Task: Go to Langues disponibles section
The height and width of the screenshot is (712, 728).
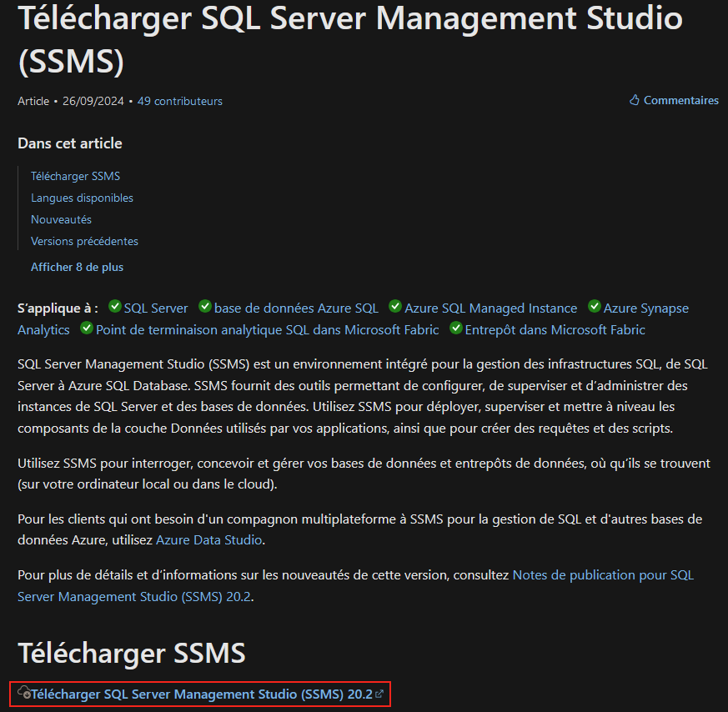Action: click(x=83, y=198)
